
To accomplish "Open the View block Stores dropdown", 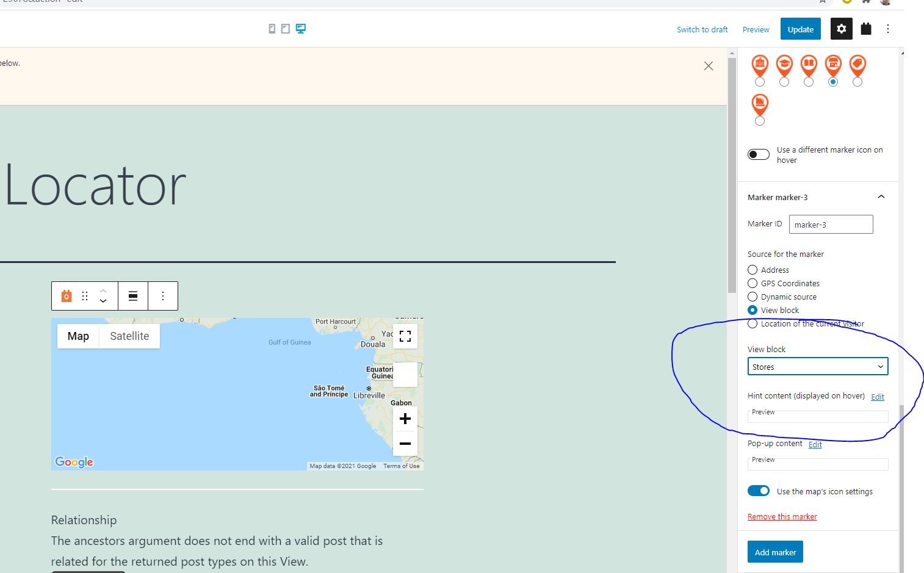I will tap(818, 367).
